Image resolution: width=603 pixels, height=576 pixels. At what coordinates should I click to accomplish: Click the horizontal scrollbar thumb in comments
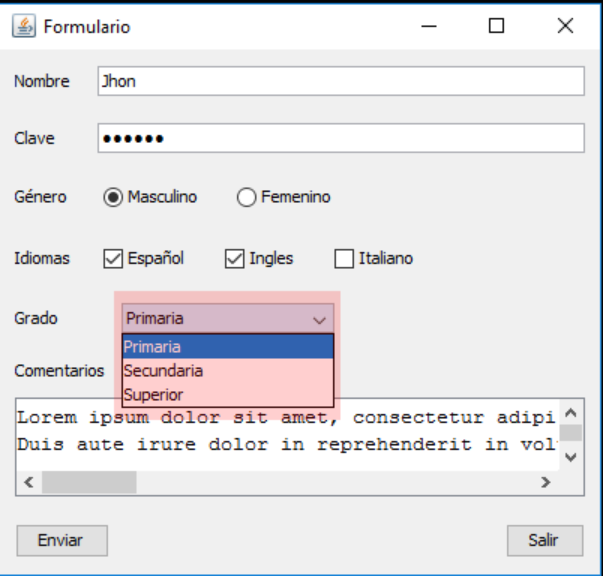point(89,482)
